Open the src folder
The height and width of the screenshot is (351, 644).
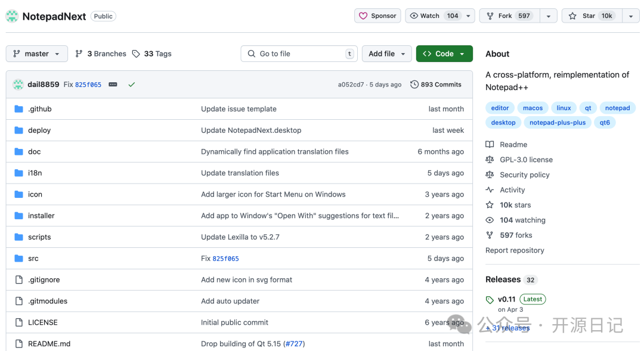pyautogui.click(x=33, y=259)
